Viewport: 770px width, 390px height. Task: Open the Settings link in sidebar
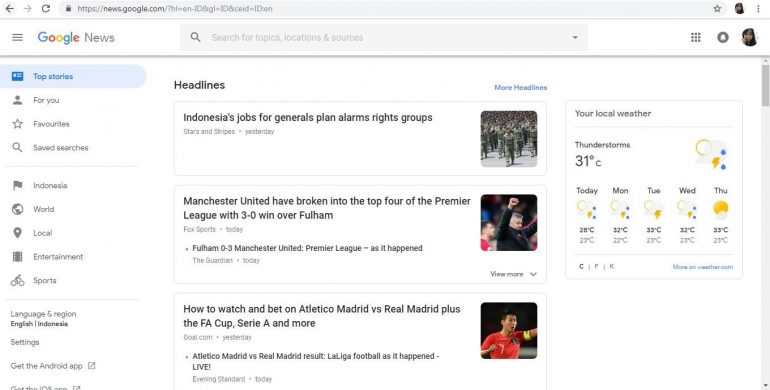pos(25,342)
